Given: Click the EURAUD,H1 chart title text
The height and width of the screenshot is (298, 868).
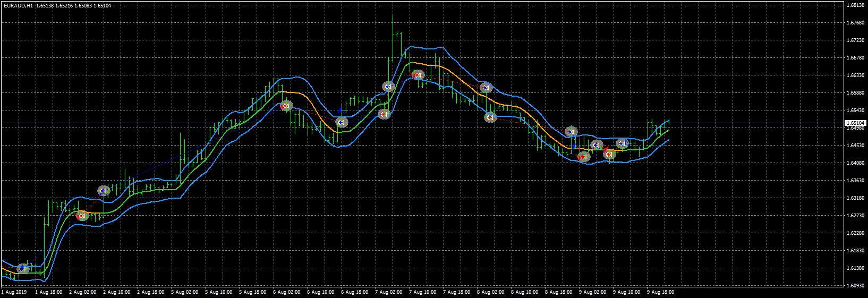Looking at the screenshot, I should [18, 5].
